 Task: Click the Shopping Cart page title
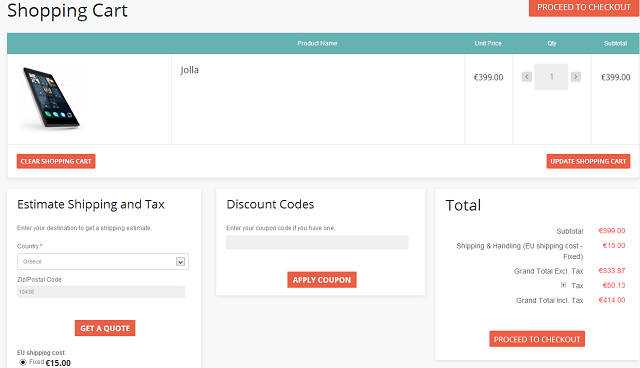click(x=67, y=10)
